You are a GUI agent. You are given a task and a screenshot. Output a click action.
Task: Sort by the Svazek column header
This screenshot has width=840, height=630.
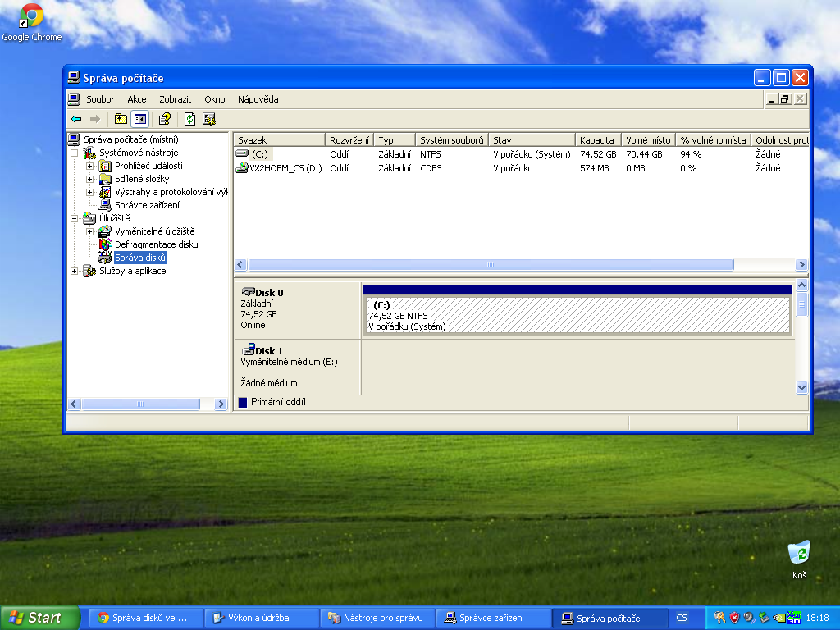coord(280,139)
